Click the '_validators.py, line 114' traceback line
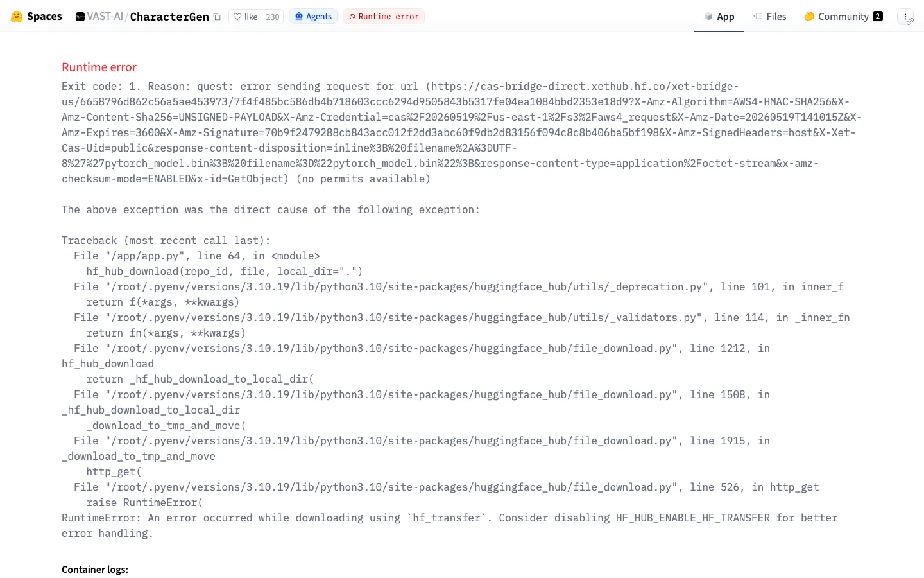This screenshot has width=924, height=578. tap(462, 317)
